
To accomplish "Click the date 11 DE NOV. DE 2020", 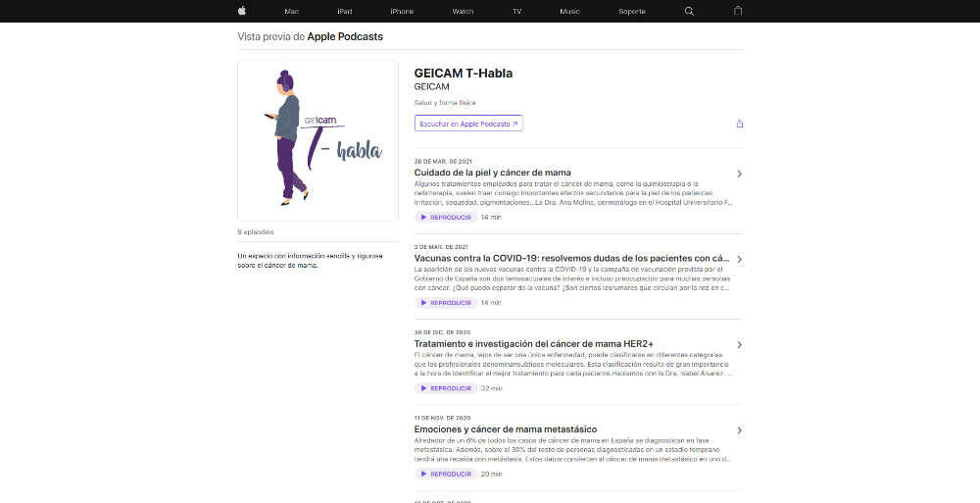I will pyautogui.click(x=443, y=419).
